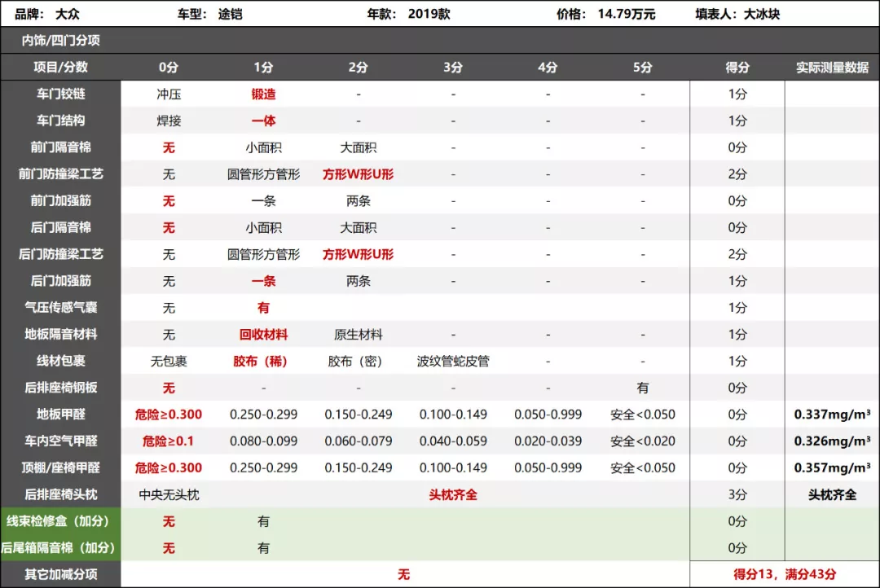Select the "后尾箱隔音棉（加分）" row label
The height and width of the screenshot is (588, 880).
click(59, 548)
